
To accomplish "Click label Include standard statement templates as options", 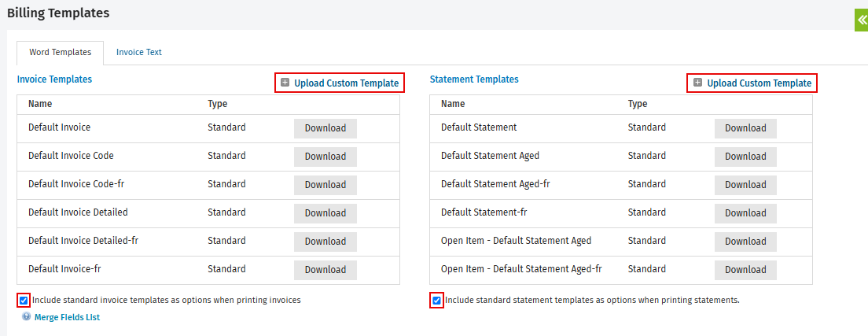I will click(592, 300).
